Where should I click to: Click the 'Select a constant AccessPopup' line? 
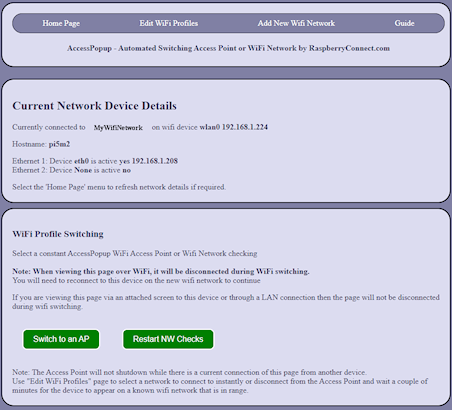click(x=135, y=254)
